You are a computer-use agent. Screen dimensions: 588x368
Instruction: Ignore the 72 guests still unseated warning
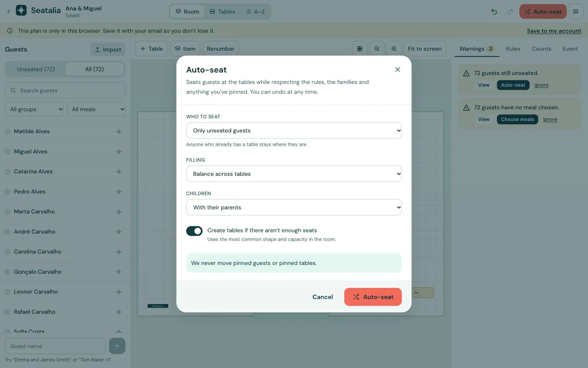tap(541, 85)
